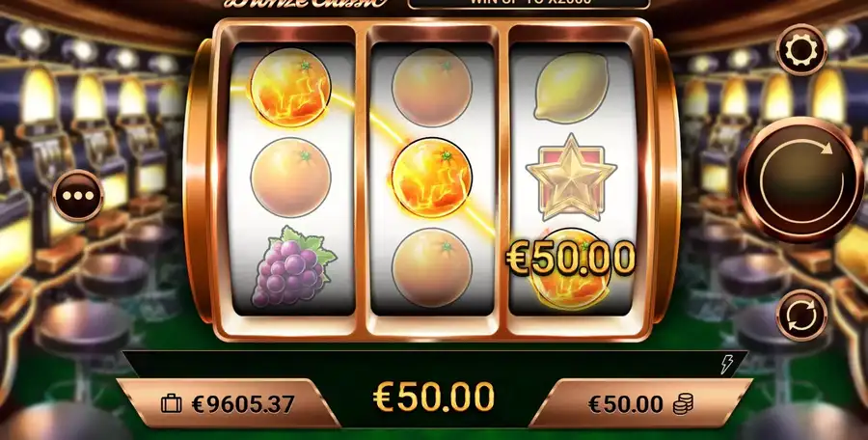Click the purple grapes symbol
Image resolution: width=868 pixels, height=440 pixels.
293,266
